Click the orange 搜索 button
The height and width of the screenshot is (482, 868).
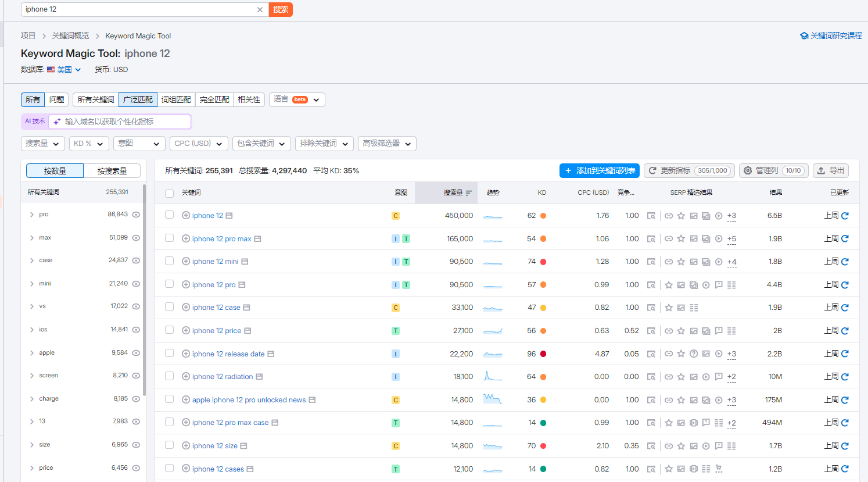point(281,9)
